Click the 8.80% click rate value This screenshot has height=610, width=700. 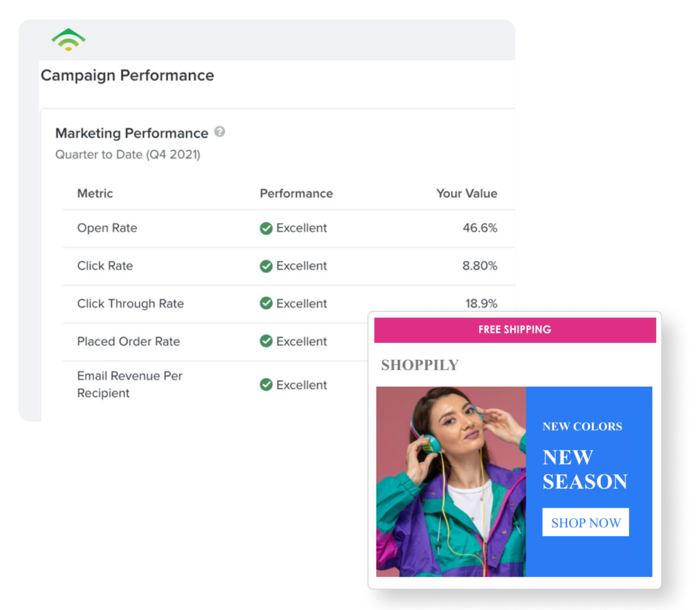point(479,266)
